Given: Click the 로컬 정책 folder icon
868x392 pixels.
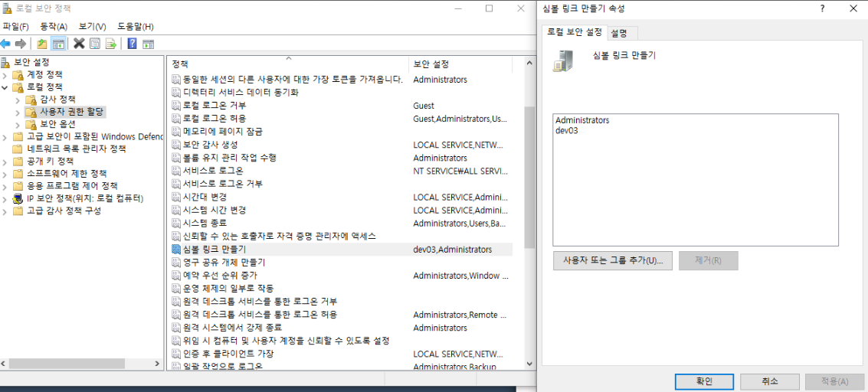Looking at the screenshot, I should pos(18,87).
